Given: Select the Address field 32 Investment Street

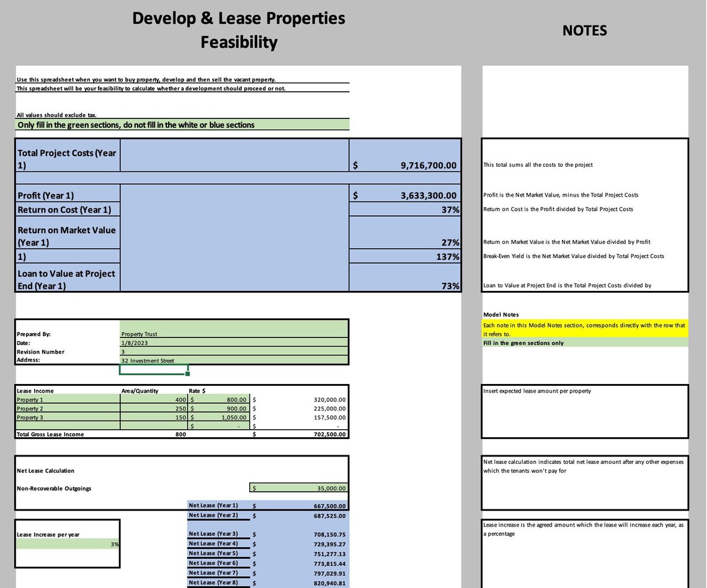Looking at the screenshot, I should point(234,360).
